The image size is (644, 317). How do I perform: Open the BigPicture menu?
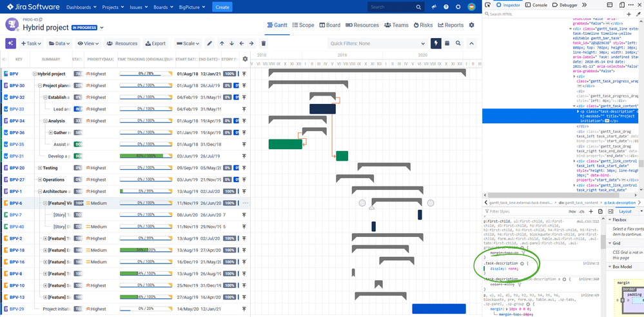[x=192, y=7]
